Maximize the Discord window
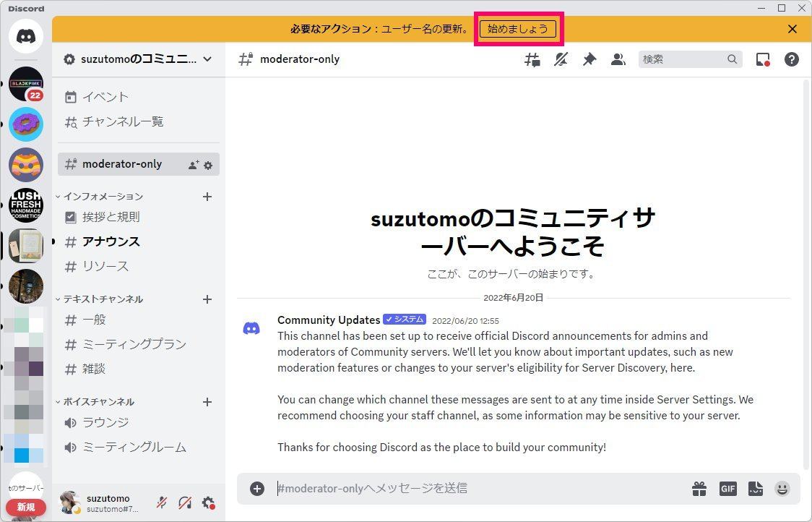This screenshot has width=812, height=522. point(782,8)
